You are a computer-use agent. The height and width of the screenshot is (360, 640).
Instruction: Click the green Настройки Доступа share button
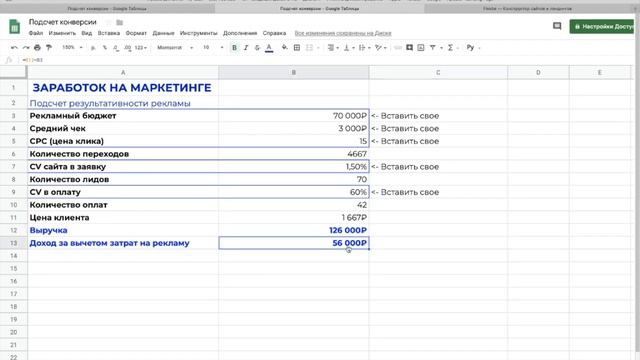[603, 27]
